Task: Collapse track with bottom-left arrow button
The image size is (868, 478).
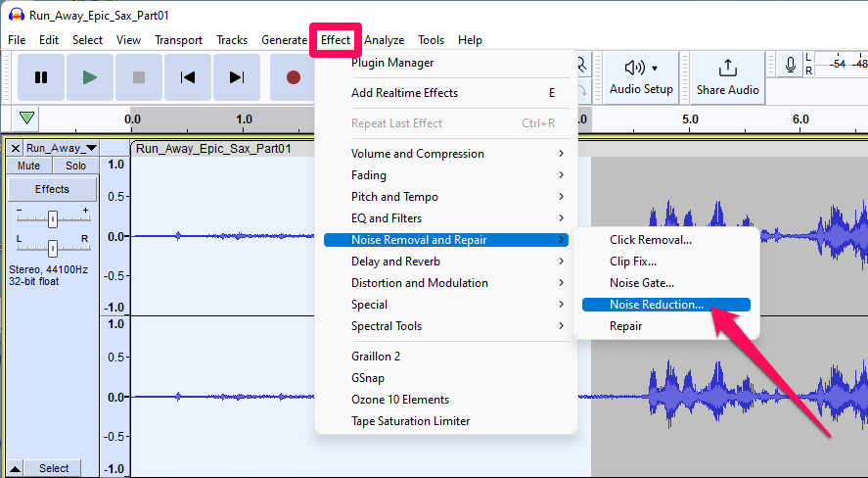Action: (x=16, y=468)
